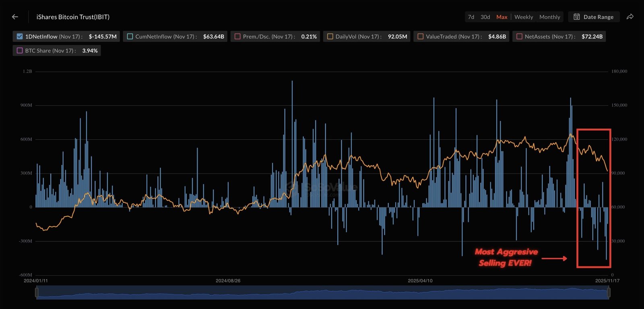Image resolution: width=644 pixels, height=309 pixels.
Task: Select the Max range tab
Action: (502, 17)
